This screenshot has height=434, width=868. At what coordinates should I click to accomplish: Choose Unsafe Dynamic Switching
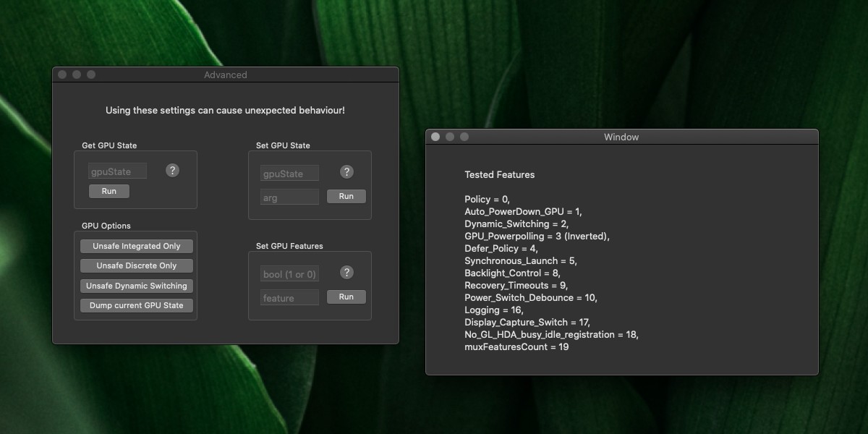coord(137,286)
